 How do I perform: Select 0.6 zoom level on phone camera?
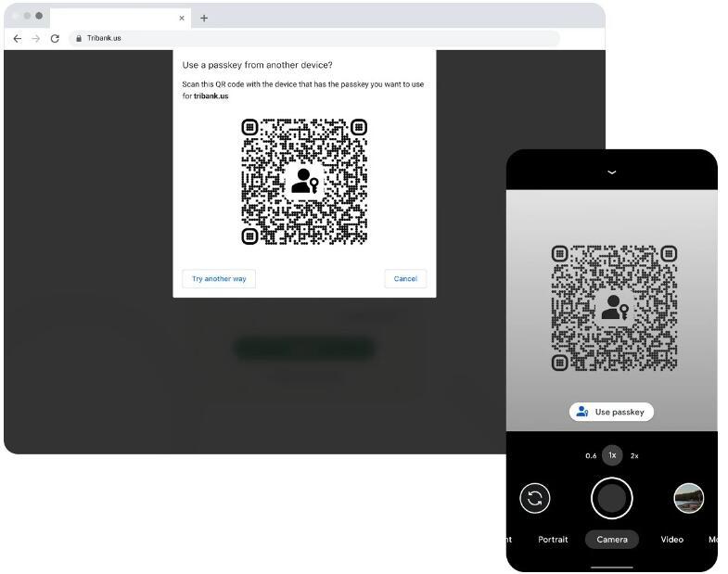click(x=591, y=456)
